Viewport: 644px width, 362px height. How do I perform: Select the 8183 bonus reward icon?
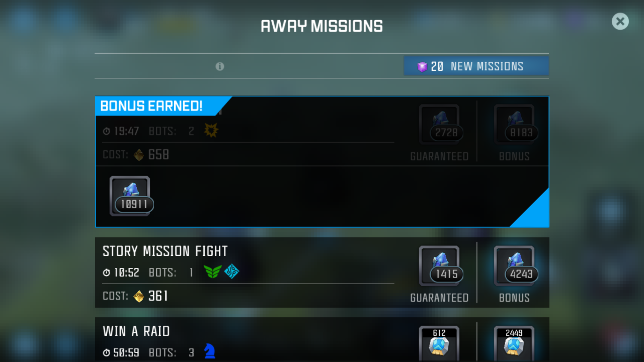[x=515, y=124]
